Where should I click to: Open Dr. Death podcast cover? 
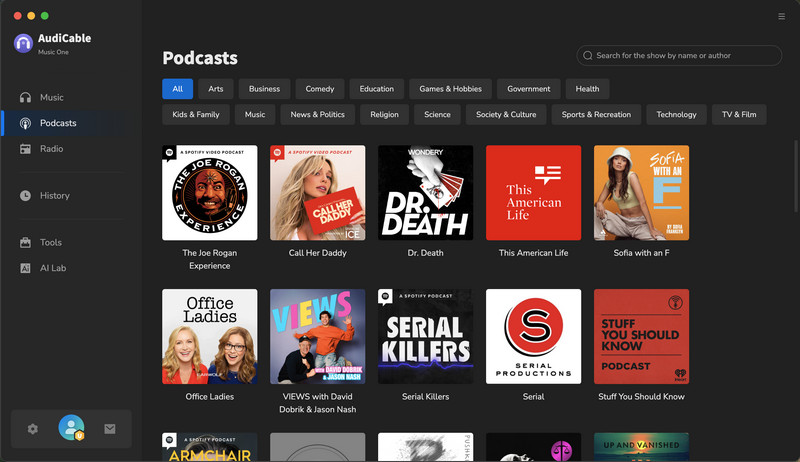click(426, 193)
